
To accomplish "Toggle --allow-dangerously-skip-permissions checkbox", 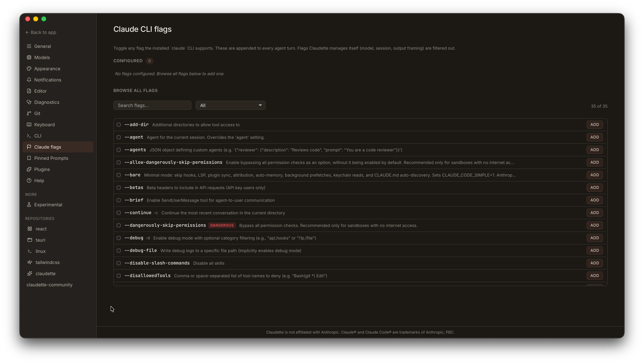I will tap(119, 162).
